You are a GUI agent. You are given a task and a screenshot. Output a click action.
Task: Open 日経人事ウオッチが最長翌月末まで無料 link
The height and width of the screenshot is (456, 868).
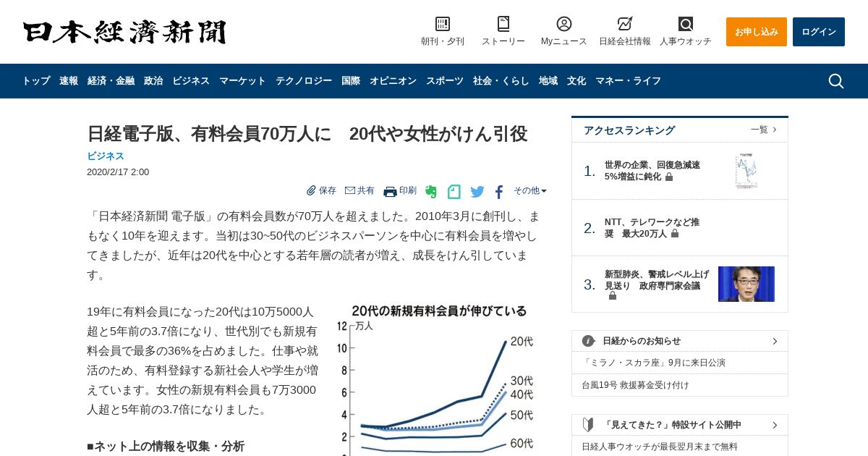[660, 447]
